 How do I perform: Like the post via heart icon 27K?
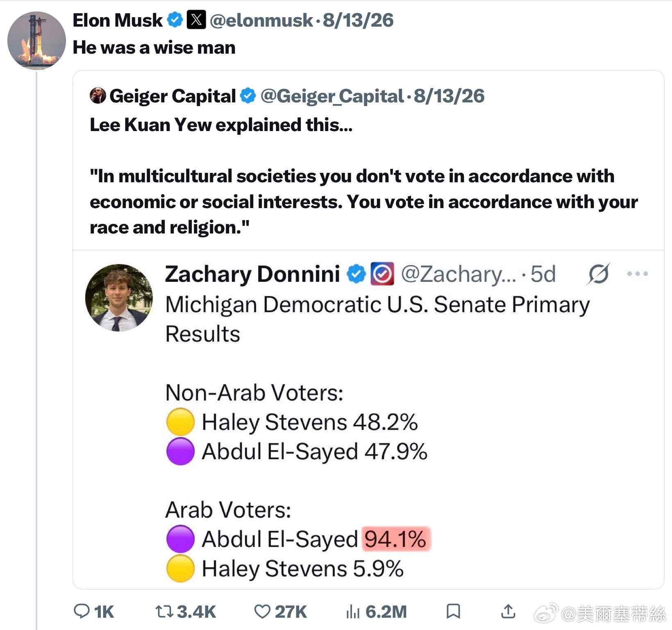[x=262, y=612]
